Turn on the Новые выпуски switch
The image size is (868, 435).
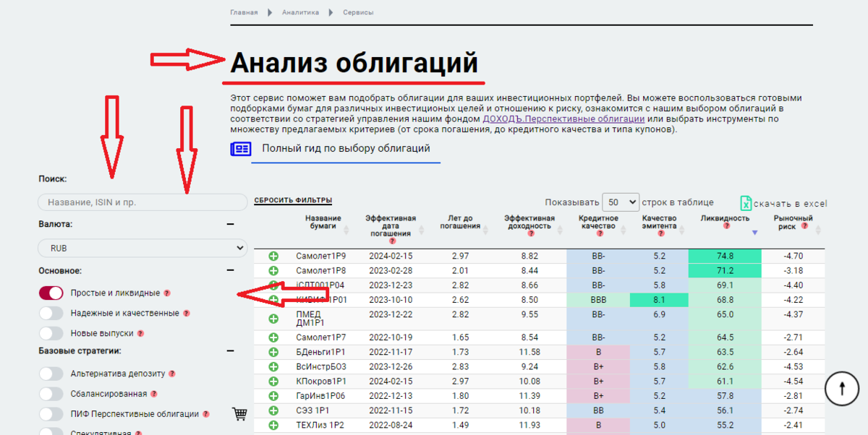coord(51,333)
